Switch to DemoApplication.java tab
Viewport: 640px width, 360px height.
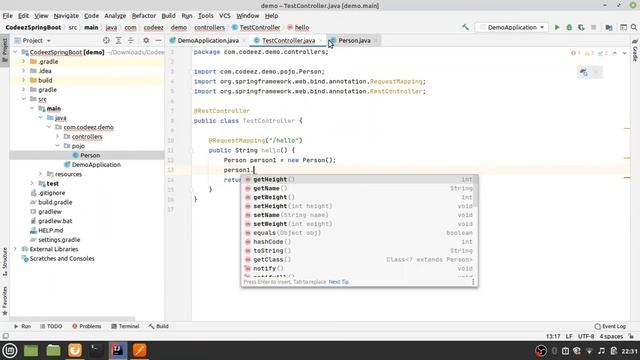208,40
